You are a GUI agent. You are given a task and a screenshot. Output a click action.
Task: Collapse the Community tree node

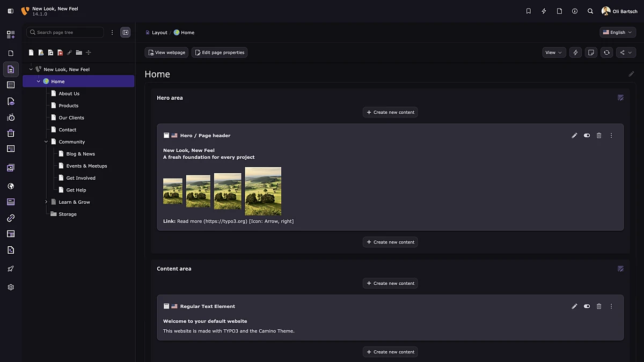tap(46, 142)
